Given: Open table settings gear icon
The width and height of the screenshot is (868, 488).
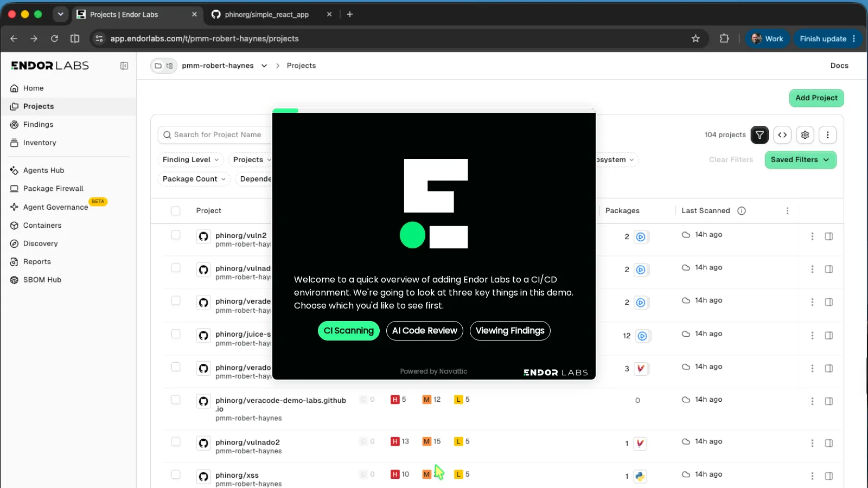Looking at the screenshot, I should [805, 135].
